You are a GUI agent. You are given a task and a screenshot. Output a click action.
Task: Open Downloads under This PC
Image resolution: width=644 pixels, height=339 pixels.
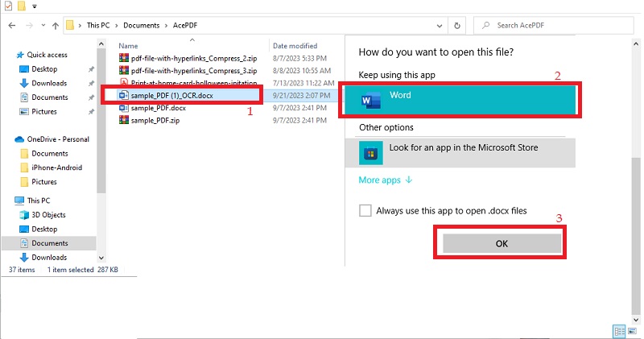49,257
